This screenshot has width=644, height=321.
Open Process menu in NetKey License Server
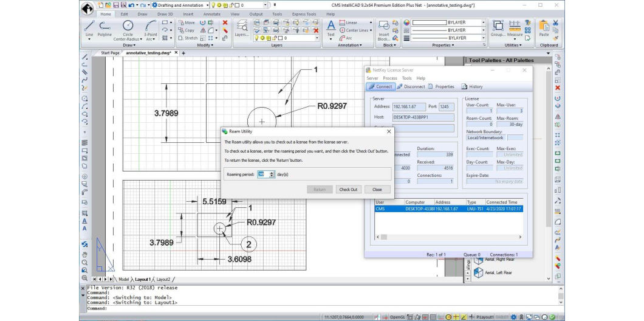(390, 78)
